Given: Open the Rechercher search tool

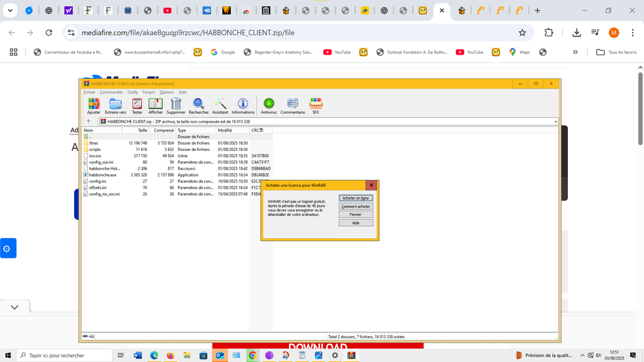Looking at the screenshot, I should coord(199,105).
